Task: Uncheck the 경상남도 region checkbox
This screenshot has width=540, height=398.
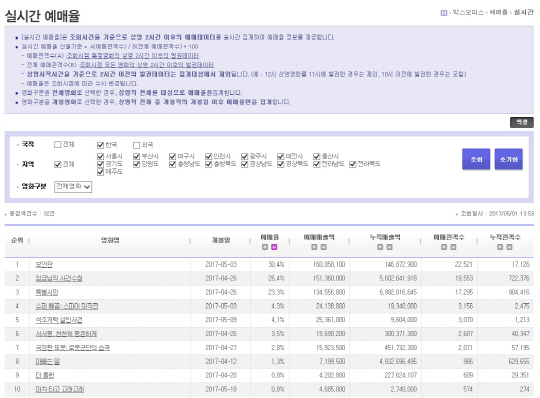Action: tap(245, 164)
